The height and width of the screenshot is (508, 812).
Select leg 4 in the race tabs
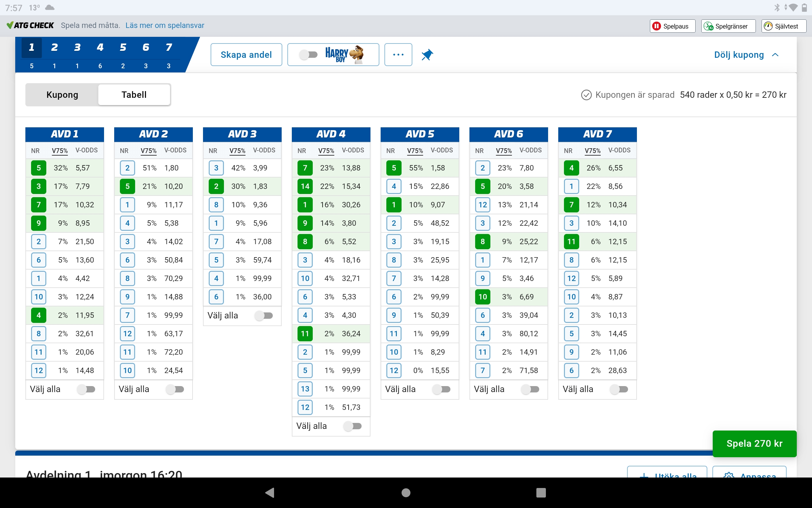(x=100, y=54)
